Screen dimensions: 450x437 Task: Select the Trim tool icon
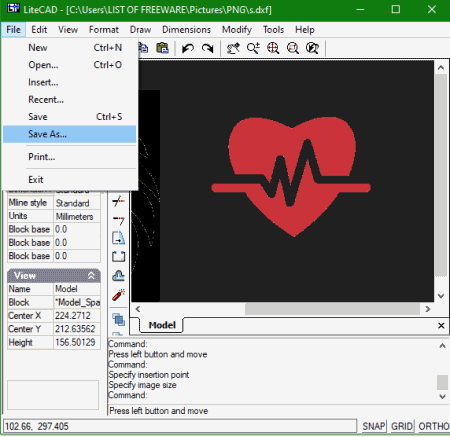point(118,201)
